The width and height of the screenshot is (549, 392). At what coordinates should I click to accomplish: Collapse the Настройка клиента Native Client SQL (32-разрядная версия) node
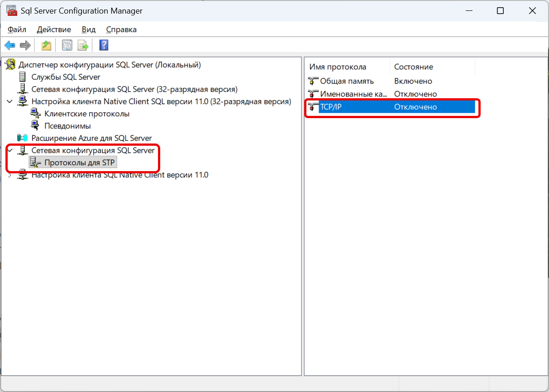click(x=10, y=101)
